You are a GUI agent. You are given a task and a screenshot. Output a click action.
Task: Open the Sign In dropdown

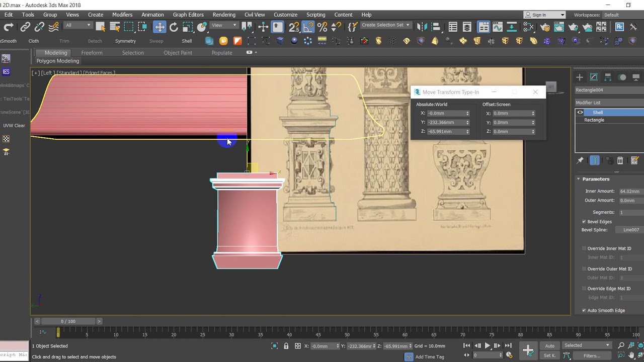click(x=544, y=15)
